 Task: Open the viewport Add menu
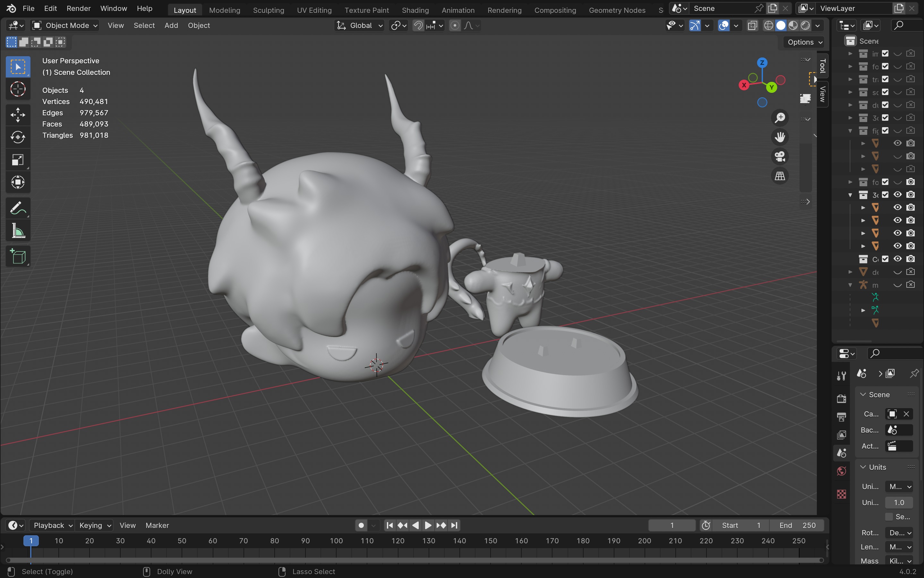(x=171, y=26)
